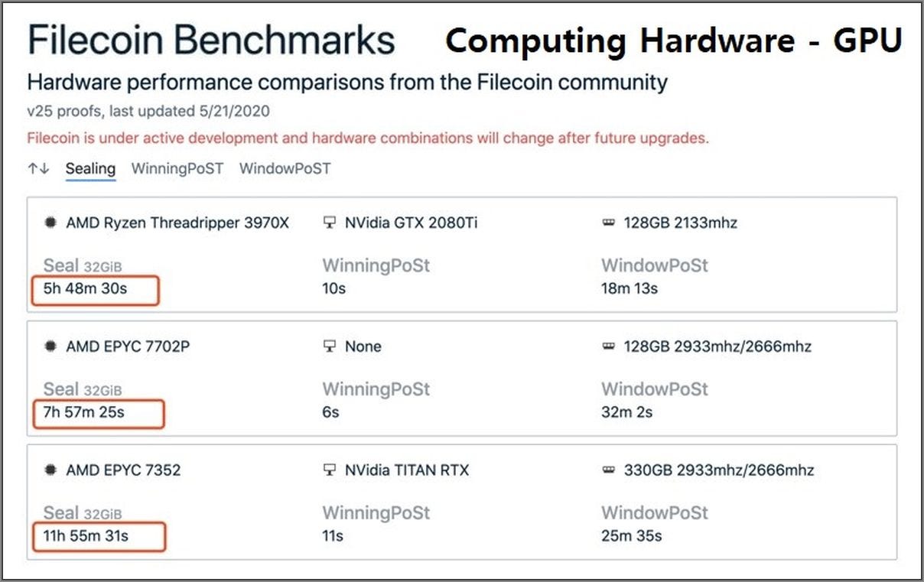
Task: Click the memory icon beside 128GB 2133mhz
Action: point(609,223)
